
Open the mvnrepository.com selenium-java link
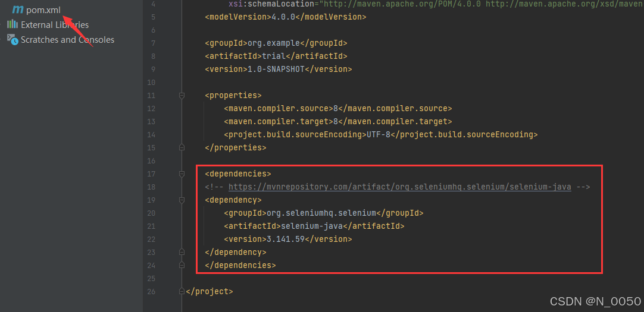pos(399,187)
